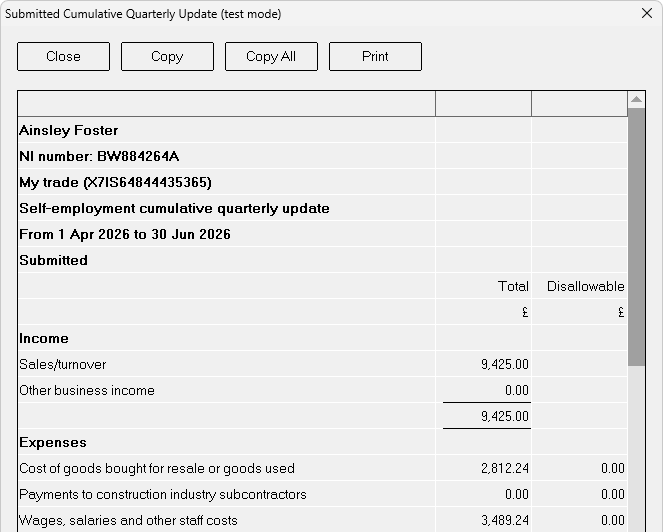Click the vertical scrollbar thumb
The width and height of the screenshot is (663, 532).
[x=636, y=237]
